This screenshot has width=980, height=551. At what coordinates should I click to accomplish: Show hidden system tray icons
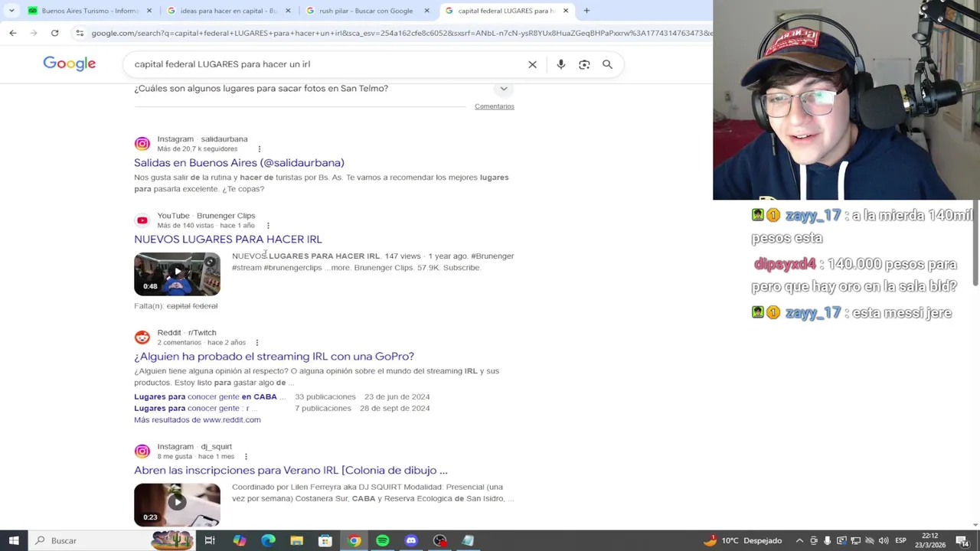(799, 540)
